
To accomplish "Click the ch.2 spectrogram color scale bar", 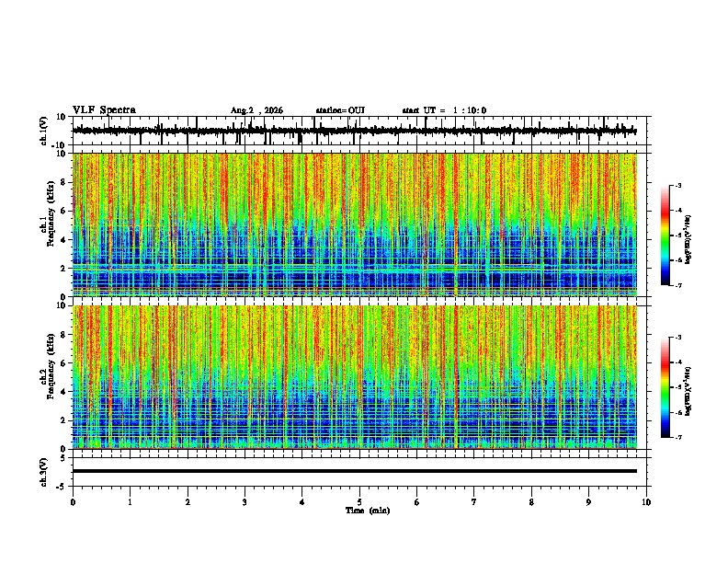I will click(665, 387).
